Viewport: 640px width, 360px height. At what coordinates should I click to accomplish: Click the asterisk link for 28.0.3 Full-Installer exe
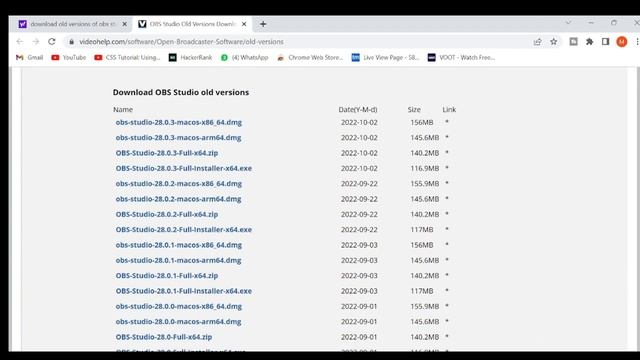click(x=447, y=168)
